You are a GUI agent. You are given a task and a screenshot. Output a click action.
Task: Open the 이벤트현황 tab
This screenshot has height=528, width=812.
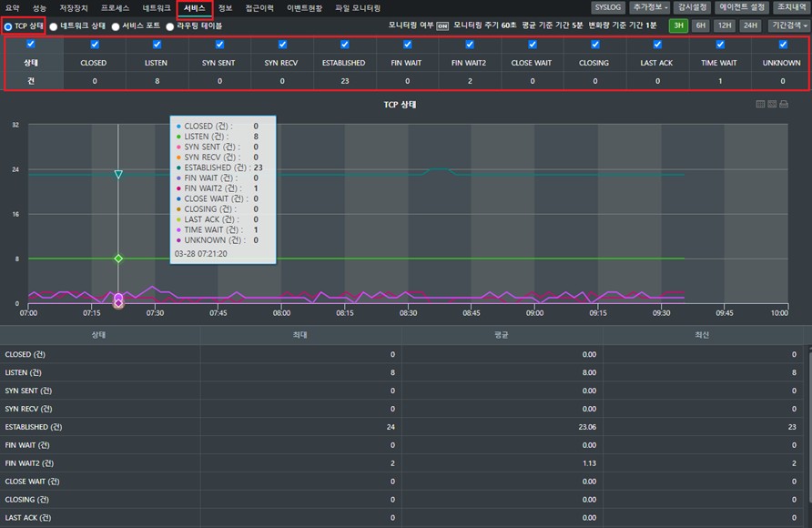(x=304, y=8)
